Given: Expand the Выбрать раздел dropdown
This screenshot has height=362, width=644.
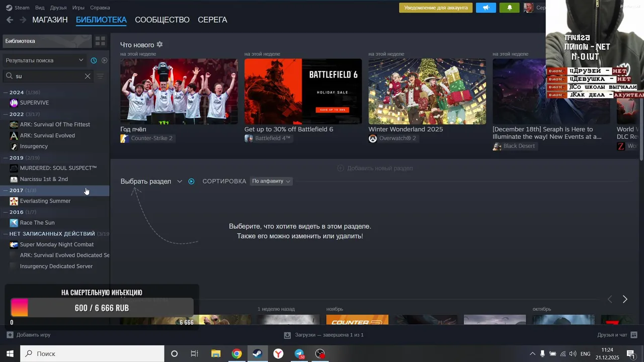Looking at the screenshot, I should (x=151, y=182).
